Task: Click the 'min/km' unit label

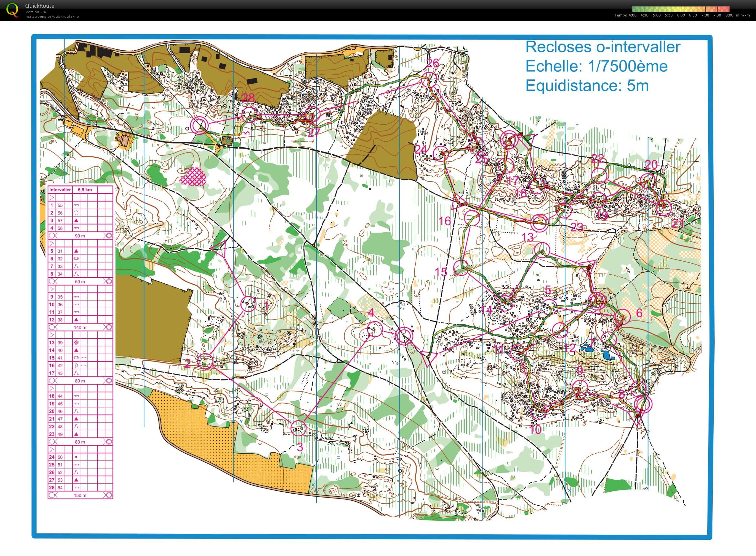Action: pyautogui.click(x=743, y=15)
